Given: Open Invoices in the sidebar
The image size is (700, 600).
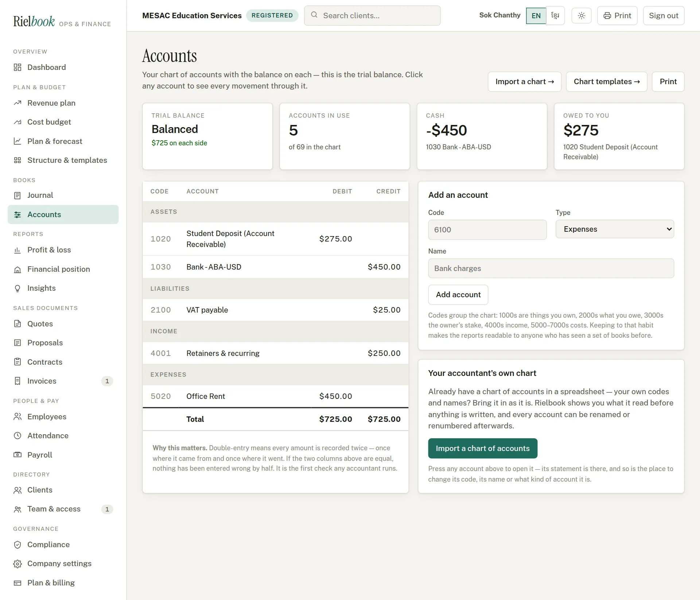Looking at the screenshot, I should pos(63,381).
